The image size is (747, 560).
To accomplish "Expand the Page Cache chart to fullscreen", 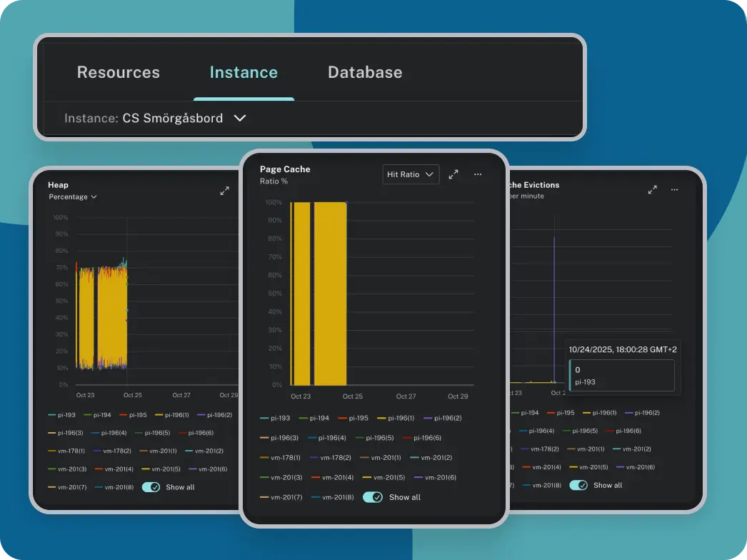I will point(453,174).
